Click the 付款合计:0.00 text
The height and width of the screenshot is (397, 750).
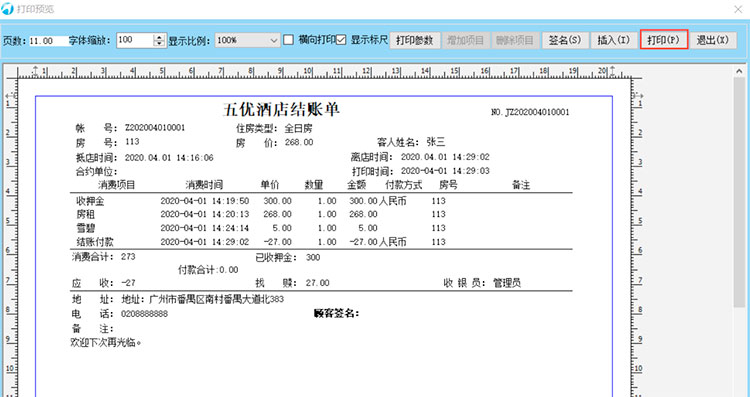[x=208, y=270]
